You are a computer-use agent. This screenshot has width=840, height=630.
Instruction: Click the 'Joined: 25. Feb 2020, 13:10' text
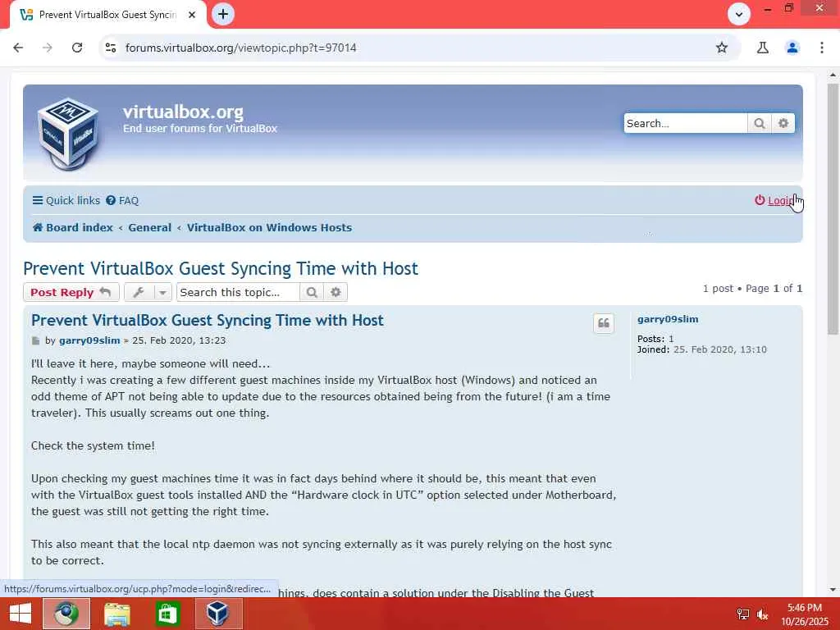[702, 349]
